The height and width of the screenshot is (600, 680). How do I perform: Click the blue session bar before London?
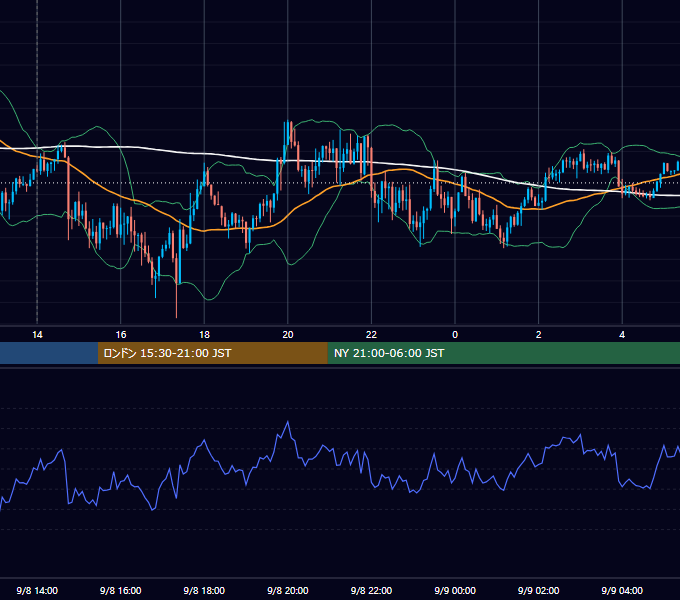pyautogui.click(x=49, y=353)
